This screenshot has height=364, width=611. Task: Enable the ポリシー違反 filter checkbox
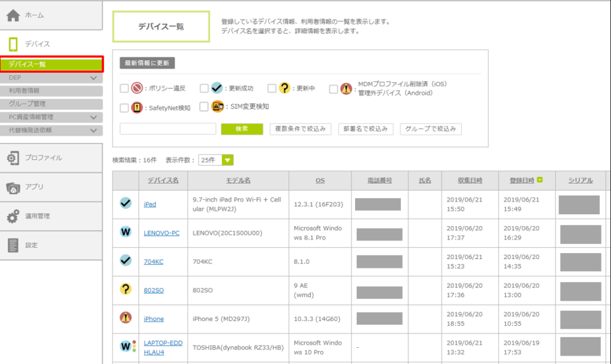tap(124, 88)
